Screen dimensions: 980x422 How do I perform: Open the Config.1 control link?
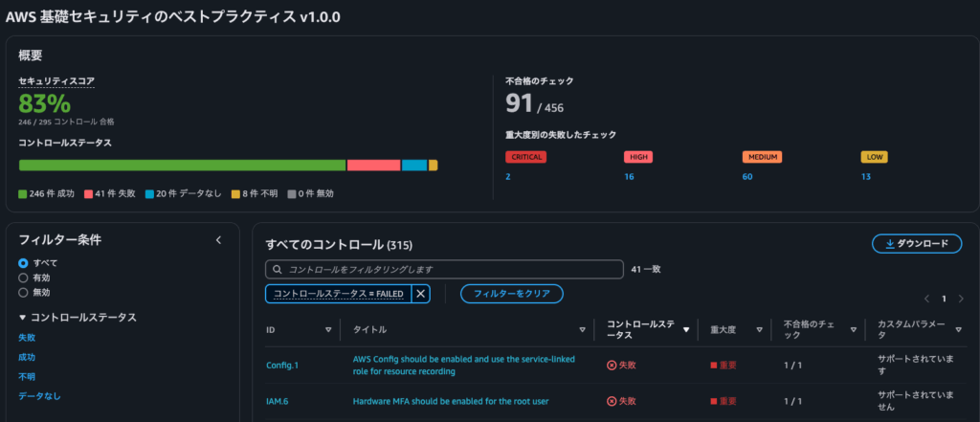(x=282, y=366)
